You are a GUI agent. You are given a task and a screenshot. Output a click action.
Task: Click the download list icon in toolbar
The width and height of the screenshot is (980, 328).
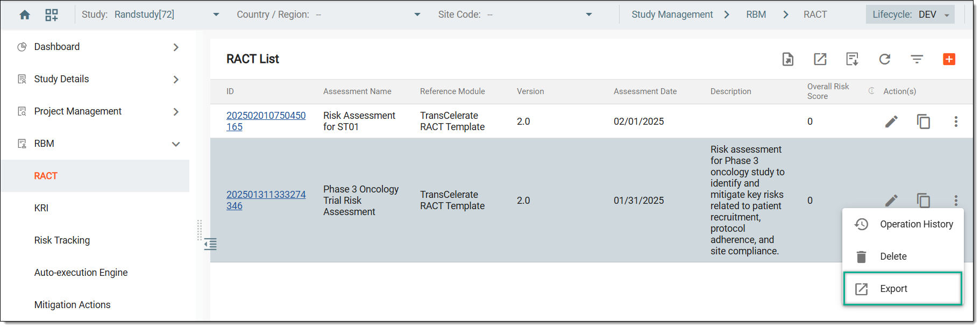click(853, 59)
